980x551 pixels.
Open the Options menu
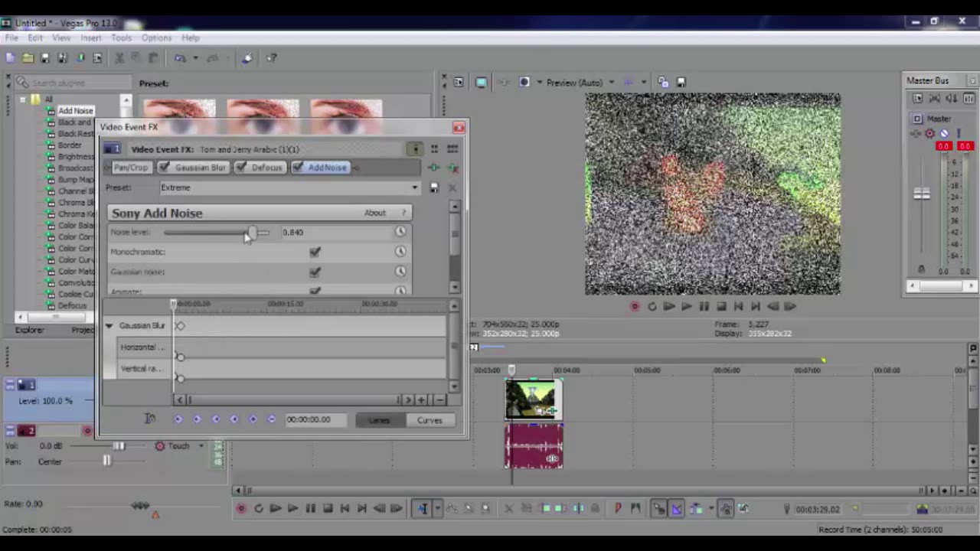(156, 37)
